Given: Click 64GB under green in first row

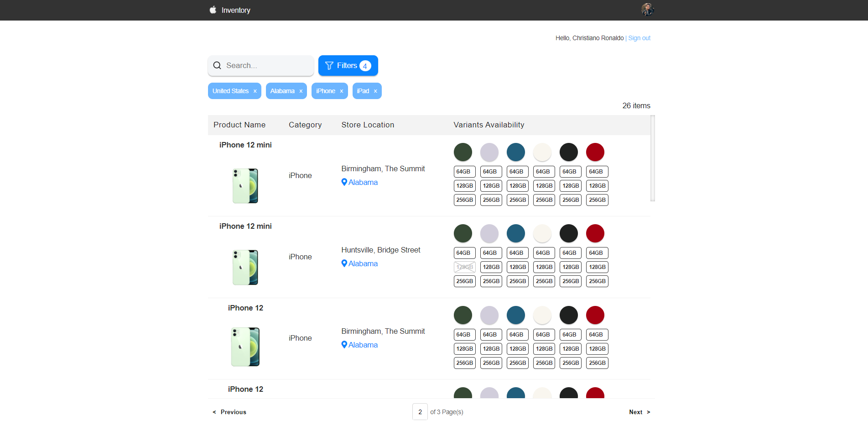Looking at the screenshot, I should [465, 172].
